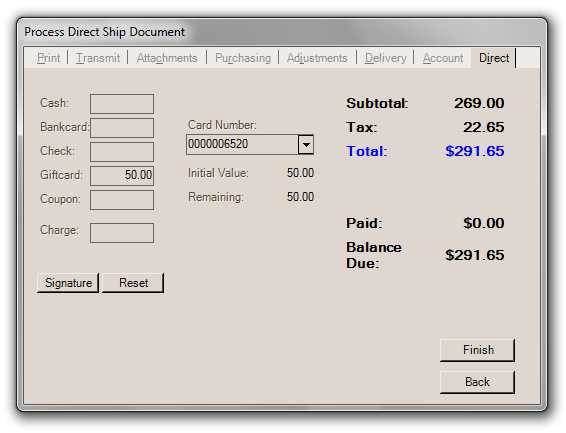Viewport: 566px width, 433px height.
Task: Click the Paid label
Action: click(x=364, y=223)
